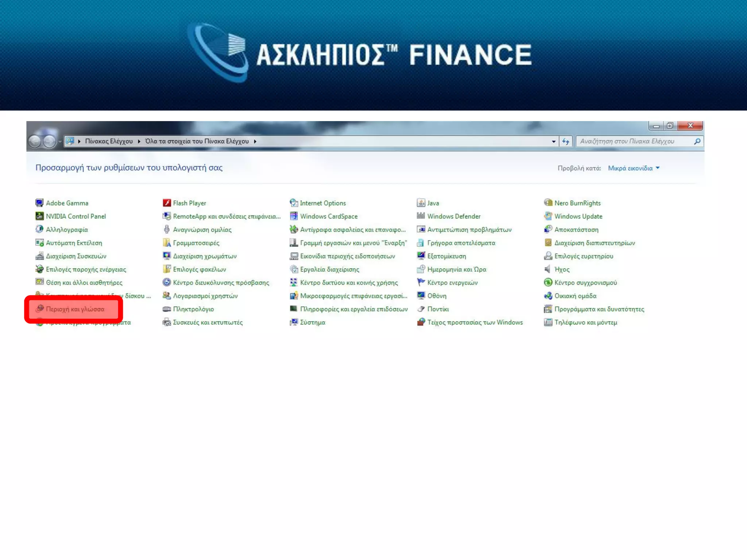Viewport: 747px width, 560px height.
Task: Click the back navigation arrow button
Action: click(x=35, y=141)
